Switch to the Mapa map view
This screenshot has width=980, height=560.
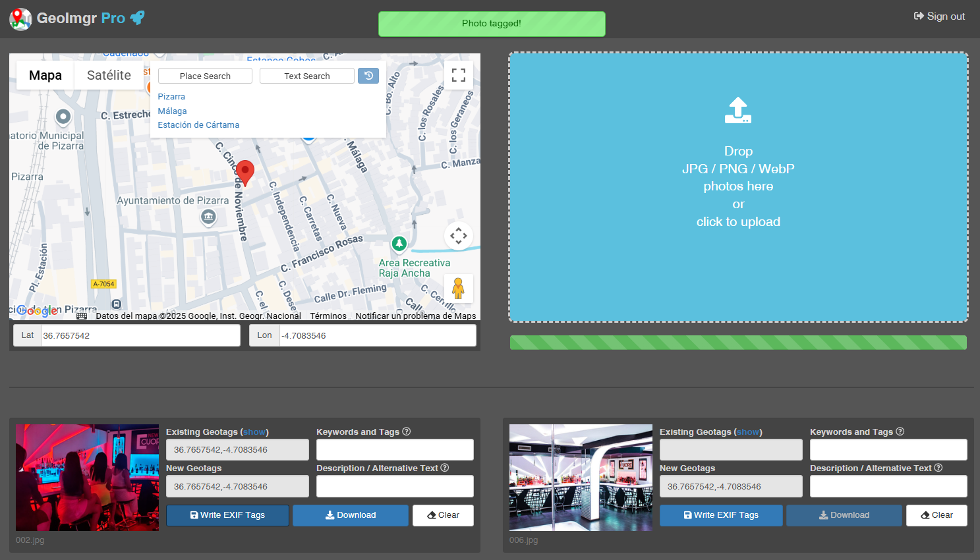45,75
